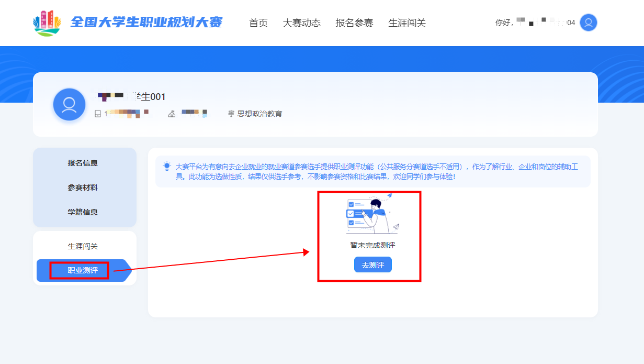Select the 职业测评 sidebar tab
The height and width of the screenshot is (364, 644).
click(x=83, y=271)
